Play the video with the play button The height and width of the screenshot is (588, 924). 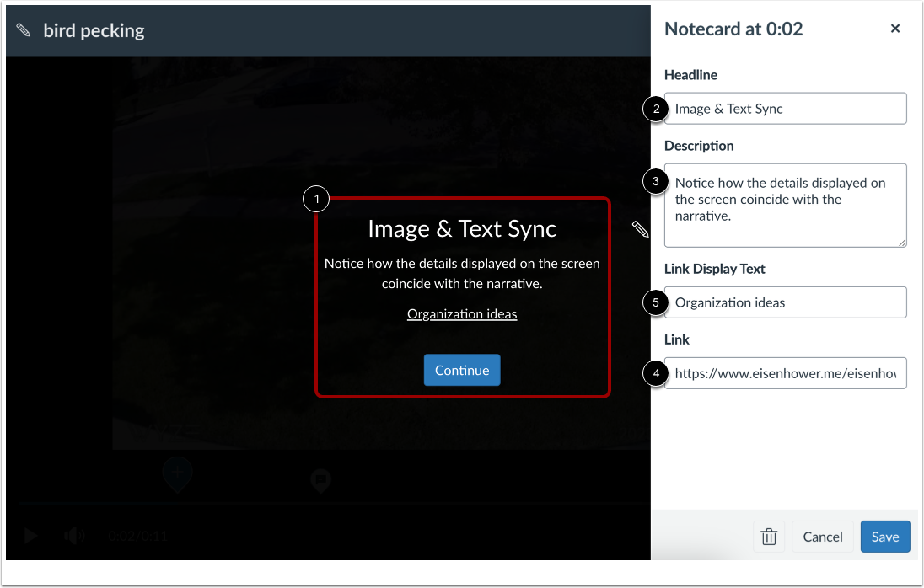click(30, 536)
